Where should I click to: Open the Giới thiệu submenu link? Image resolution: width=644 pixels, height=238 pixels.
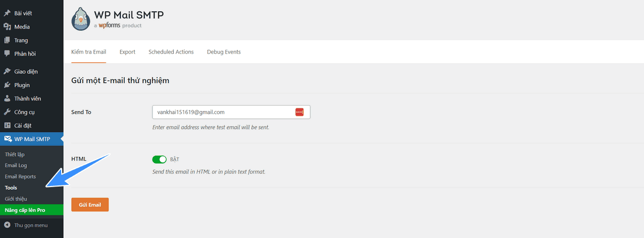pyautogui.click(x=16, y=199)
